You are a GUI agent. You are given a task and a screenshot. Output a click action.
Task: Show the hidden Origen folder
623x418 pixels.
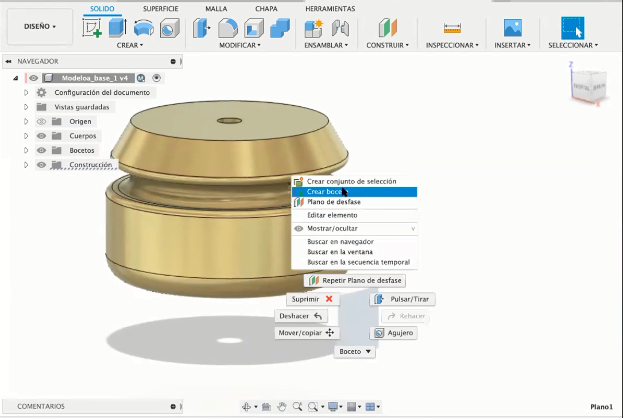[x=41, y=121]
